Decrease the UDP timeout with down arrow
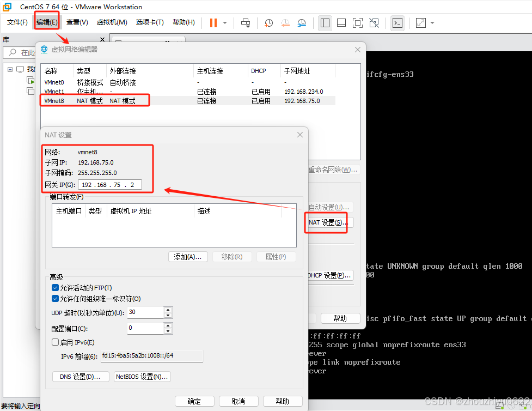This screenshot has height=411, width=532. (x=168, y=316)
